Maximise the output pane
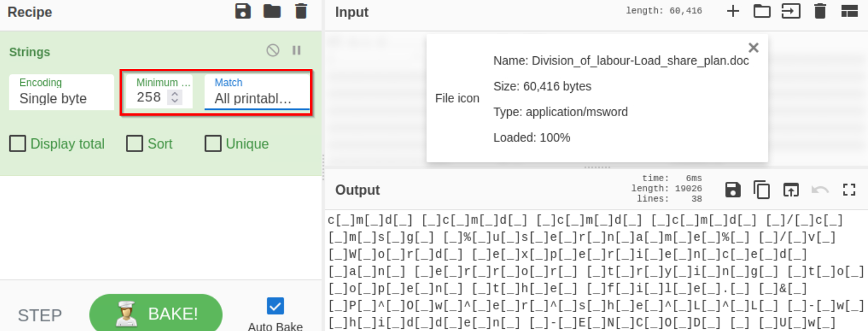Image resolution: width=868 pixels, height=331 pixels. (x=849, y=190)
